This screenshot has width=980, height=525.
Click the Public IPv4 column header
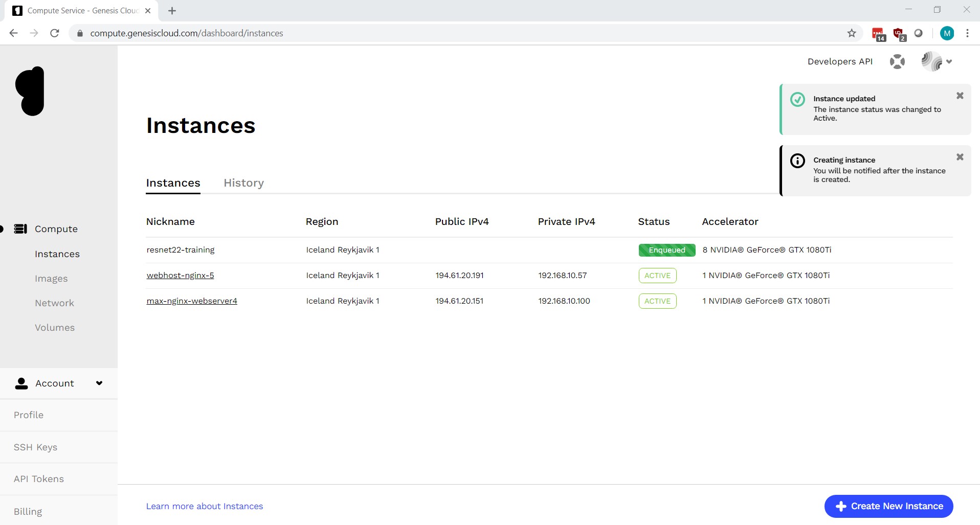462,221
